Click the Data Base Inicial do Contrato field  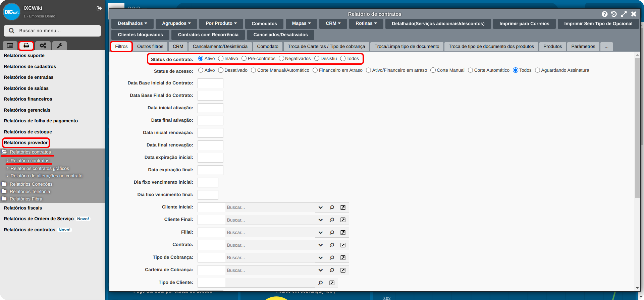[x=210, y=83]
